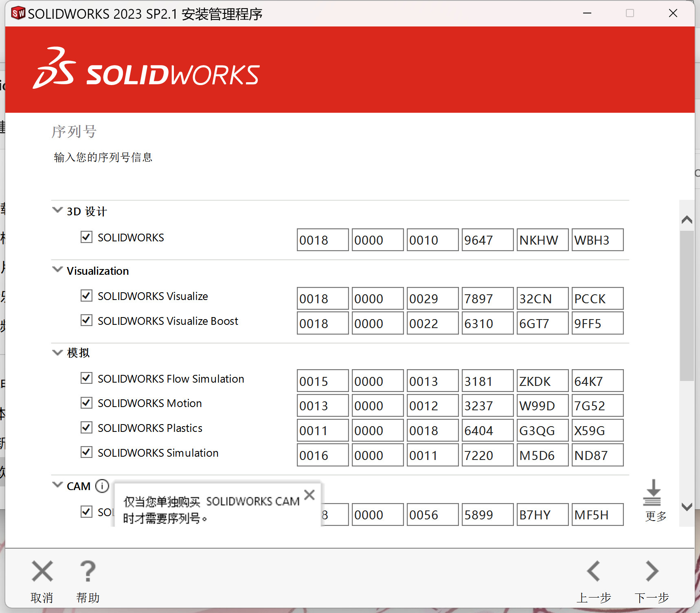Click the Cancel X icon
700x613 pixels.
click(42, 571)
